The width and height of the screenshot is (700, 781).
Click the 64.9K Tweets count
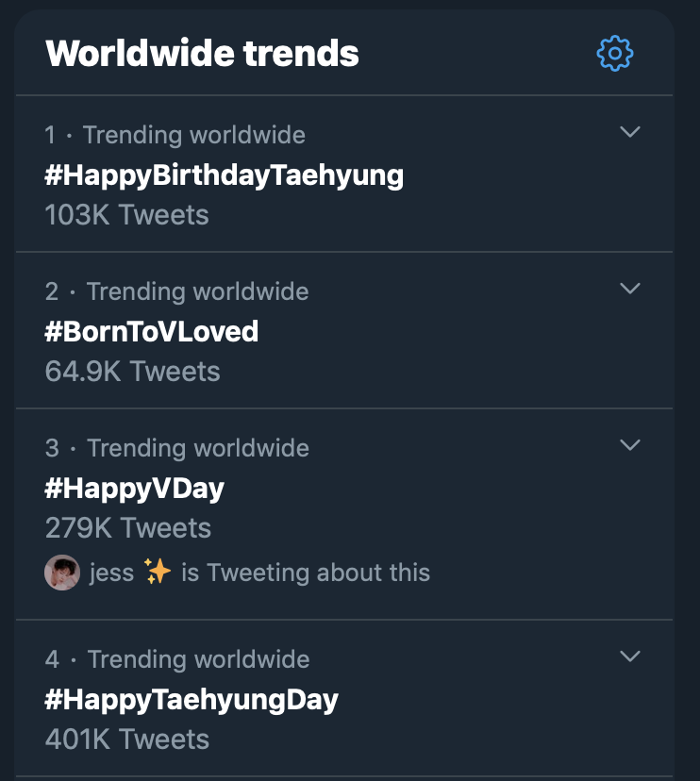pyautogui.click(x=132, y=372)
